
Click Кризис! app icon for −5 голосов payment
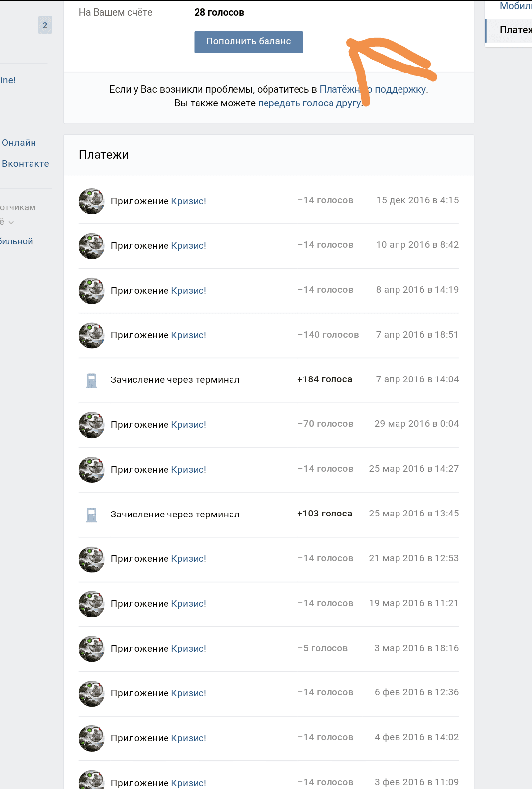point(92,649)
